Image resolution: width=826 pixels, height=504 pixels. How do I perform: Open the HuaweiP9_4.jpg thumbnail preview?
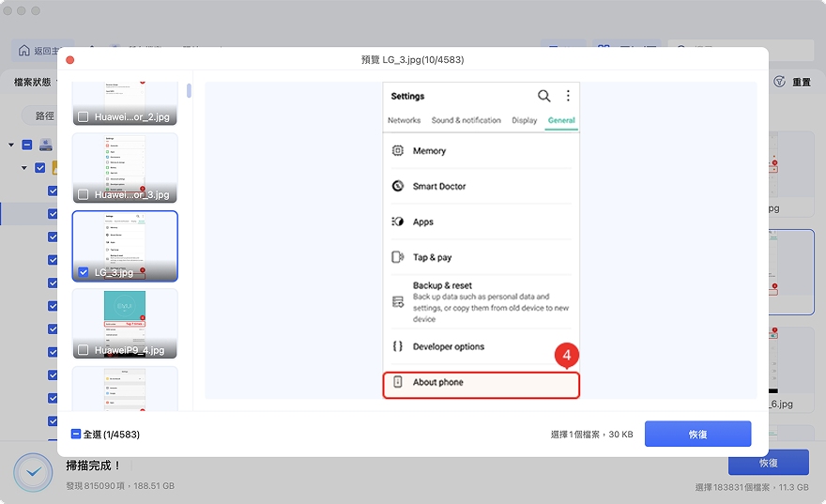point(125,315)
